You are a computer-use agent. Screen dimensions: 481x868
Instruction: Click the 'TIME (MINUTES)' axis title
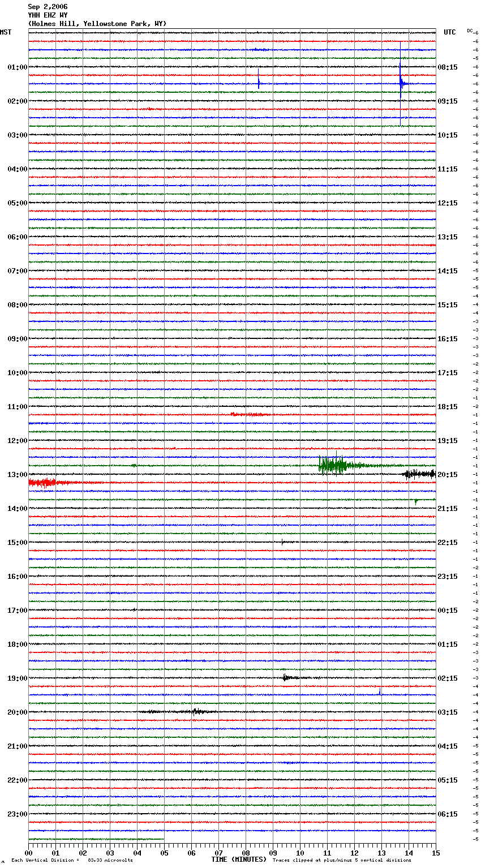(239, 860)
